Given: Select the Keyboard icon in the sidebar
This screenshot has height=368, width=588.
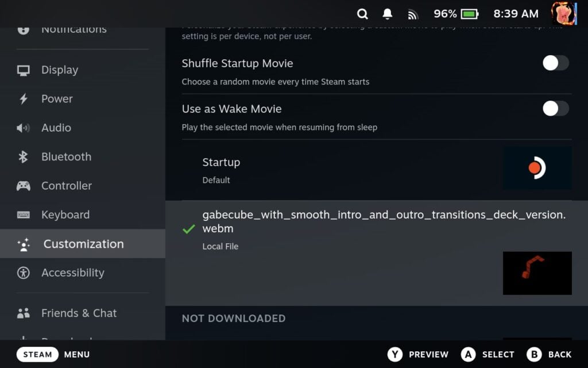Looking at the screenshot, I should click(x=24, y=214).
